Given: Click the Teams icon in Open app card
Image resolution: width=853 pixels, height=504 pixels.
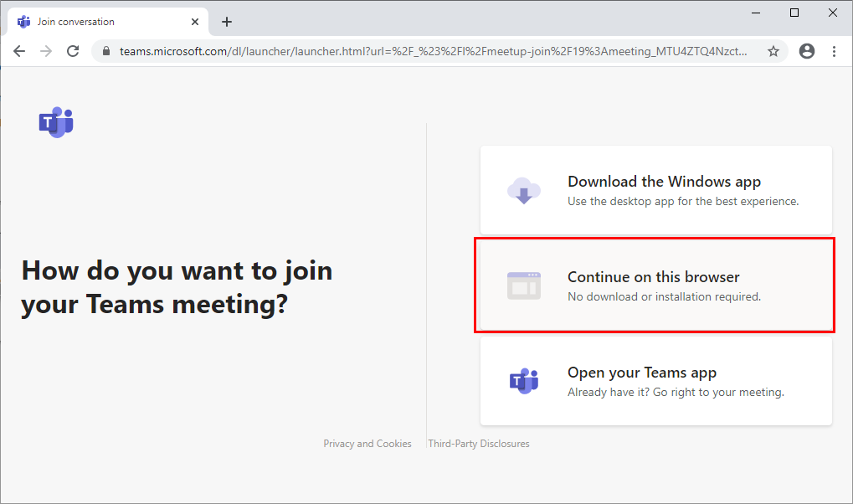Looking at the screenshot, I should click(524, 381).
